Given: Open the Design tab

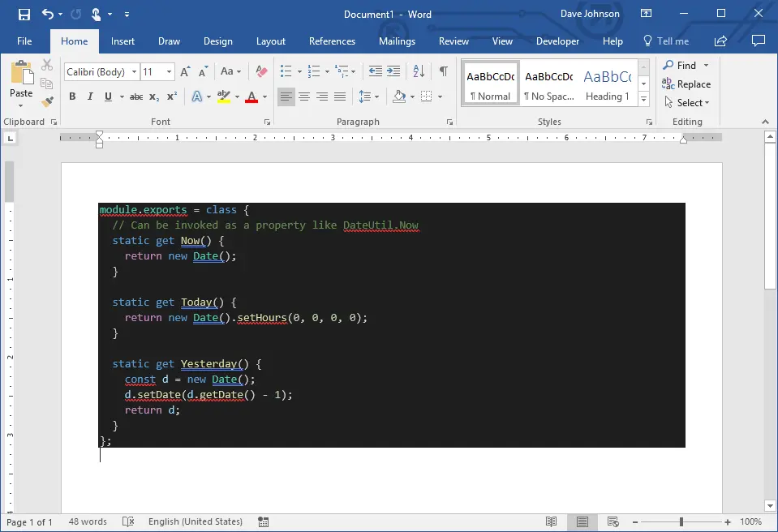Looking at the screenshot, I should [217, 41].
